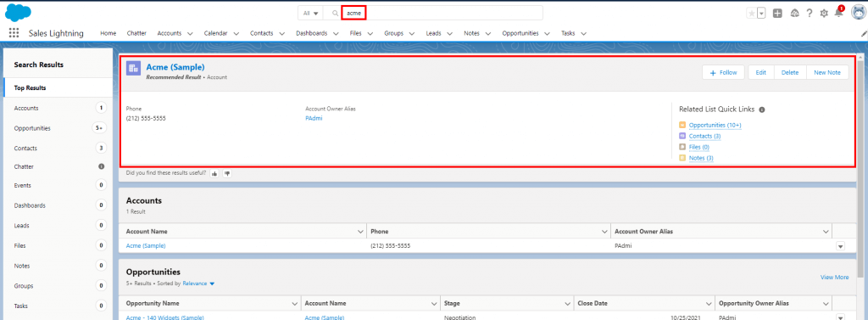Click the Contacts quick link icon
The height and width of the screenshot is (320, 868).
682,136
